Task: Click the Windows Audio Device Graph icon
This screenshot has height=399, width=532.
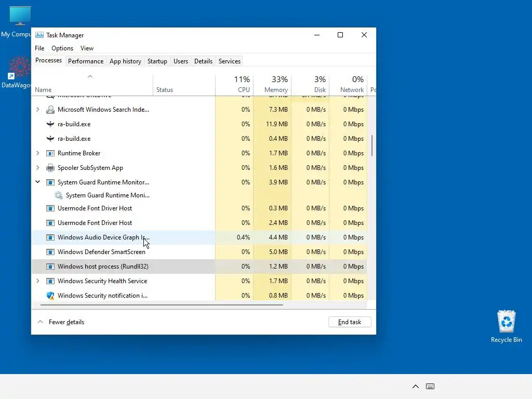Action: (x=50, y=237)
